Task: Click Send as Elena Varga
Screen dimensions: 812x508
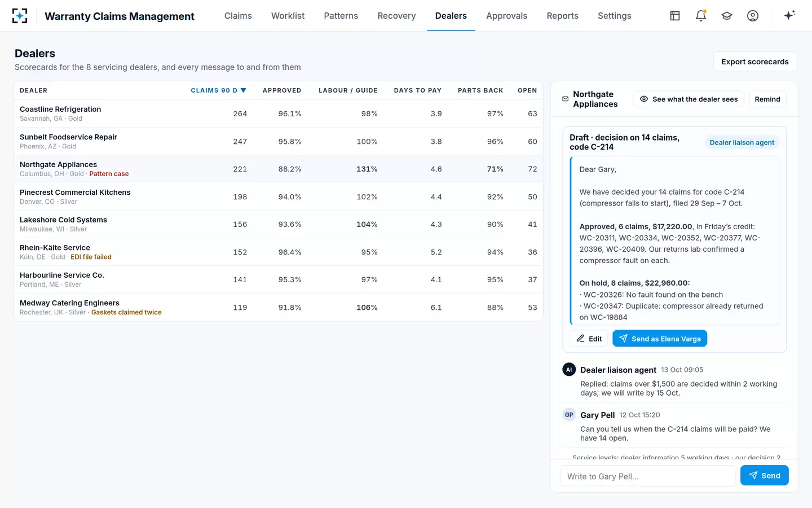Action: tap(660, 339)
